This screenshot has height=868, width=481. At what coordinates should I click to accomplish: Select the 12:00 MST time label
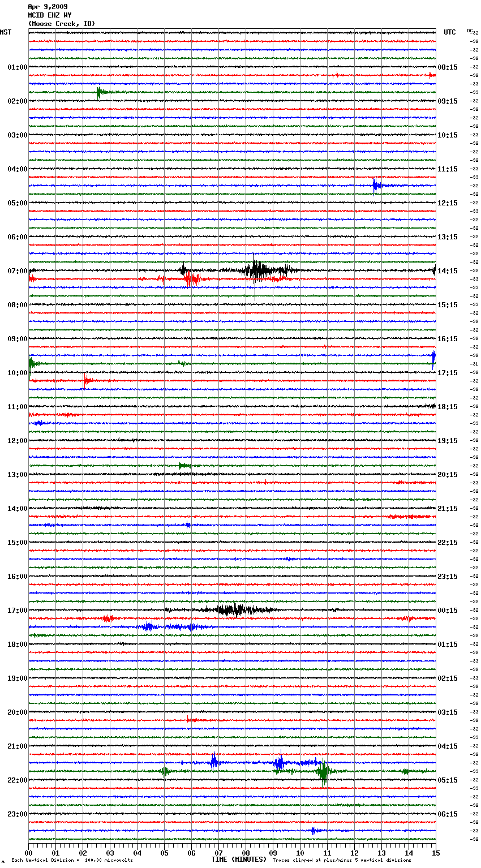[x=18, y=441]
